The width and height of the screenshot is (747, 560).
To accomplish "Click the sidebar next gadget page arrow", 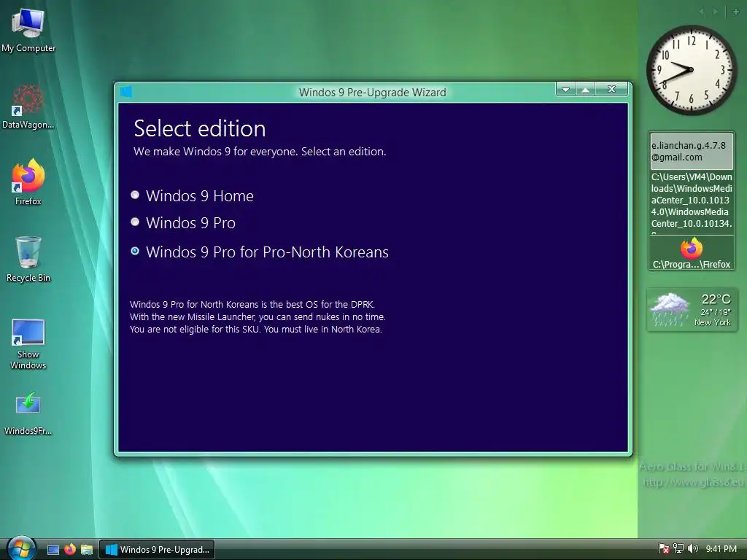I will 716,12.
